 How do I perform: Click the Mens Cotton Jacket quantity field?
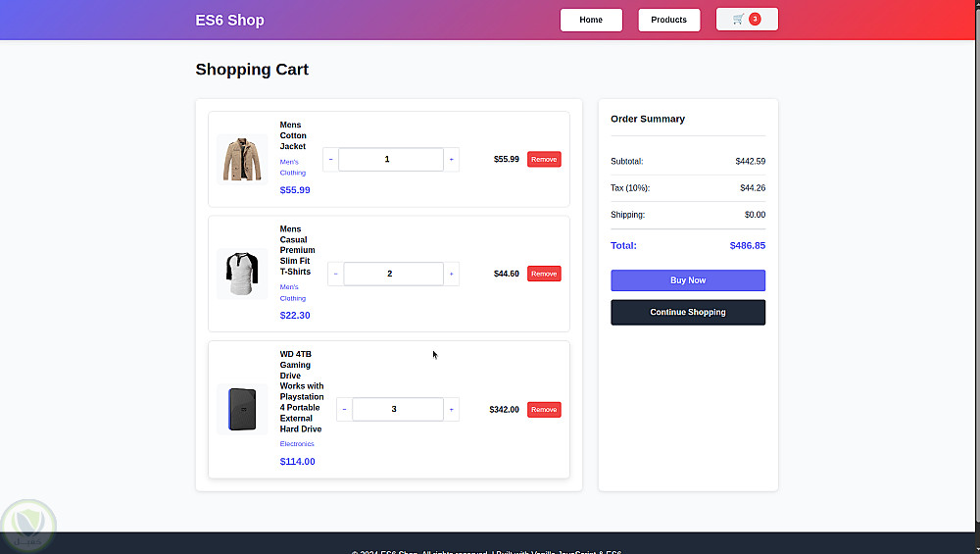click(x=390, y=159)
